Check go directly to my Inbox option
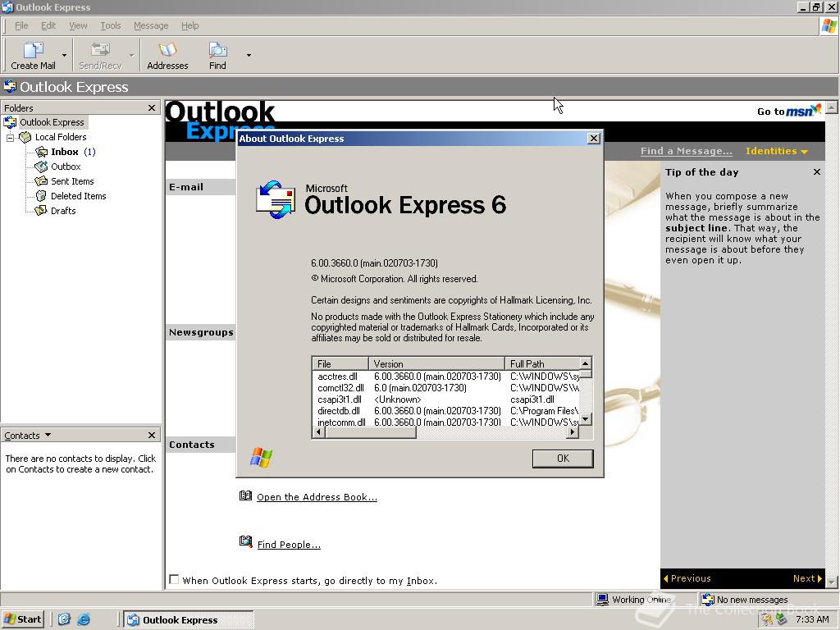Image resolution: width=840 pixels, height=630 pixels. pos(174,579)
